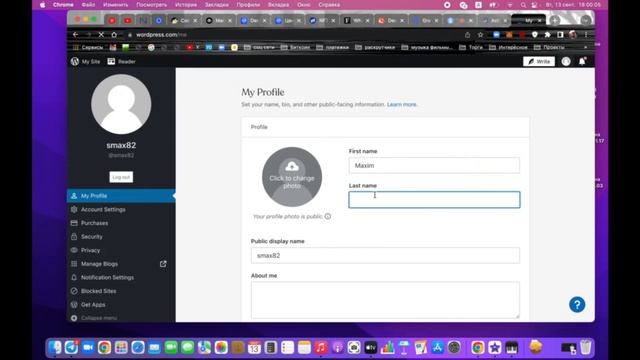Screen dimensions: 640x360
Task: Open Интересное bookmarks folder
Action: (508, 47)
